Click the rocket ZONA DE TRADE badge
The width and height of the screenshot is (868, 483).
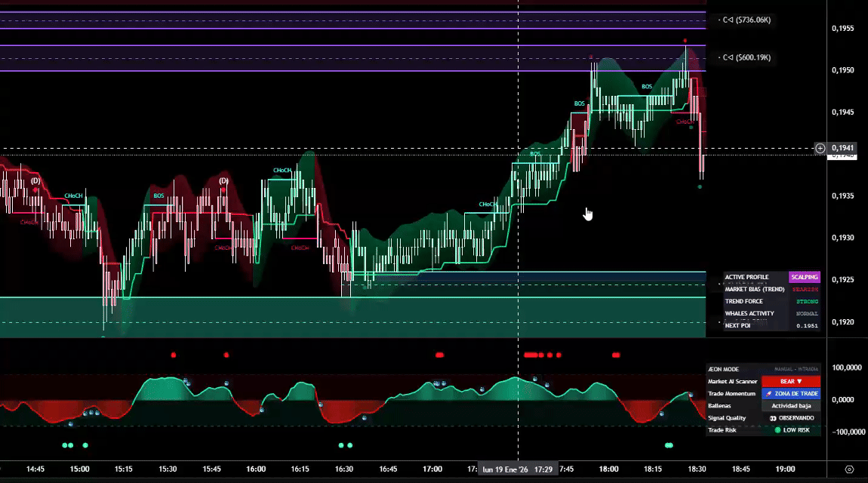[x=790, y=394]
